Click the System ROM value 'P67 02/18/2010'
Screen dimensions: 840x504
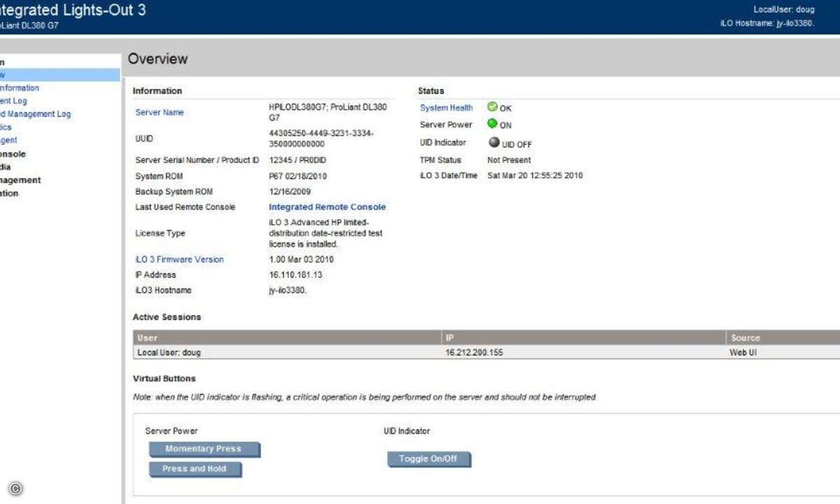point(297,176)
